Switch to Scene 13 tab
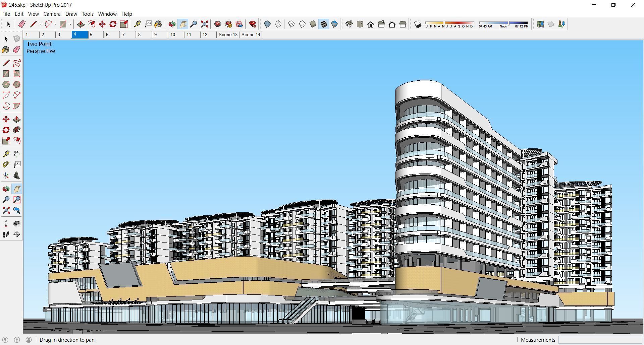Image resolution: width=644 pixels, height=345 pixels. point(228,34)
